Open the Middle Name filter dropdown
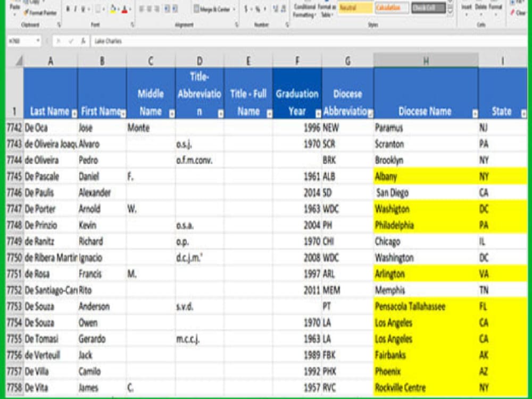Image resolution: width=532 pixels, height=399 pixels. [172, 114]
